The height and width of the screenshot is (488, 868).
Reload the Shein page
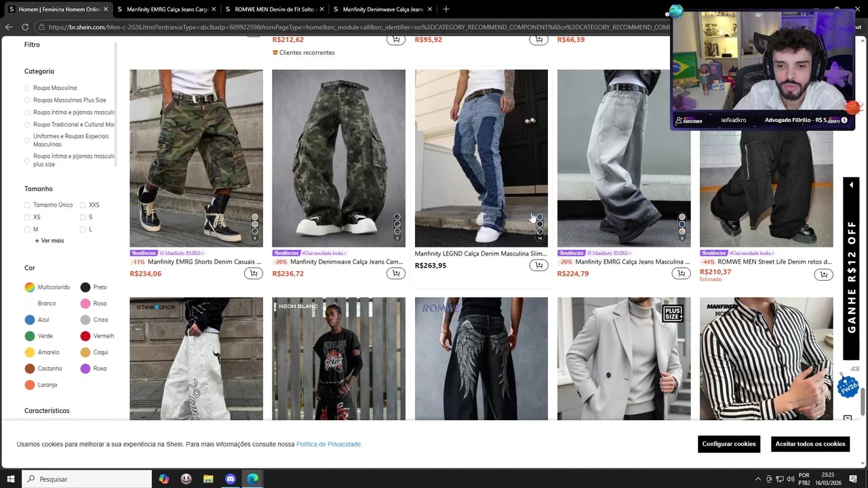[x=25, y=27]
